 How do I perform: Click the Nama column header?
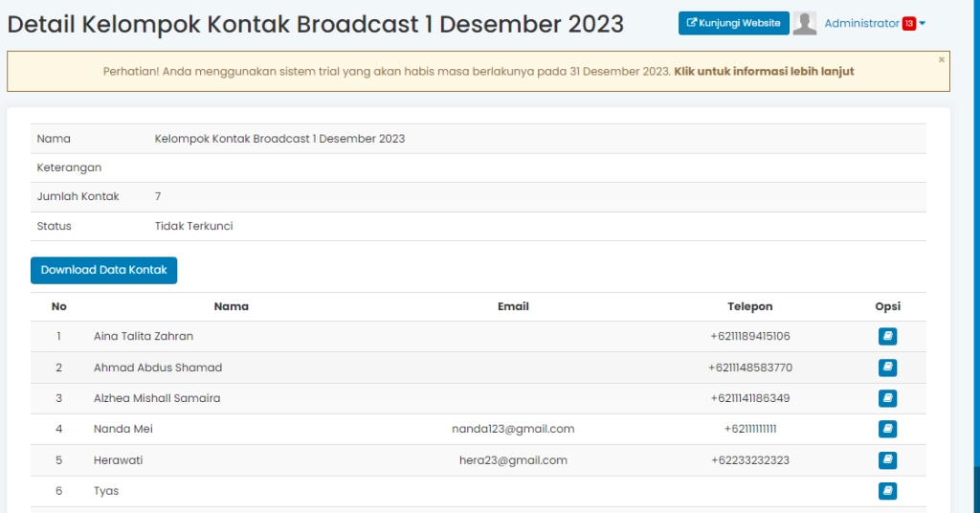pos(232,306)
